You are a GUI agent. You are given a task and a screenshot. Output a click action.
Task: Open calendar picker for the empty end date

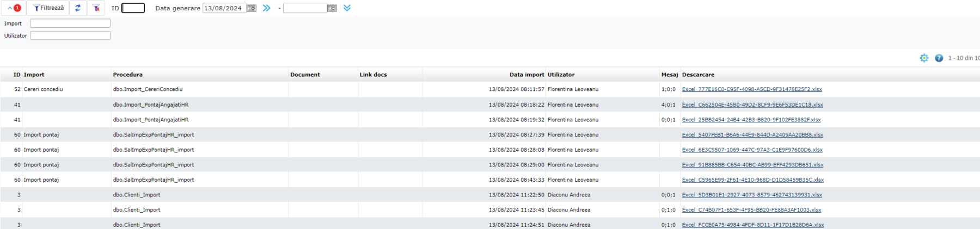coord(332,8)
